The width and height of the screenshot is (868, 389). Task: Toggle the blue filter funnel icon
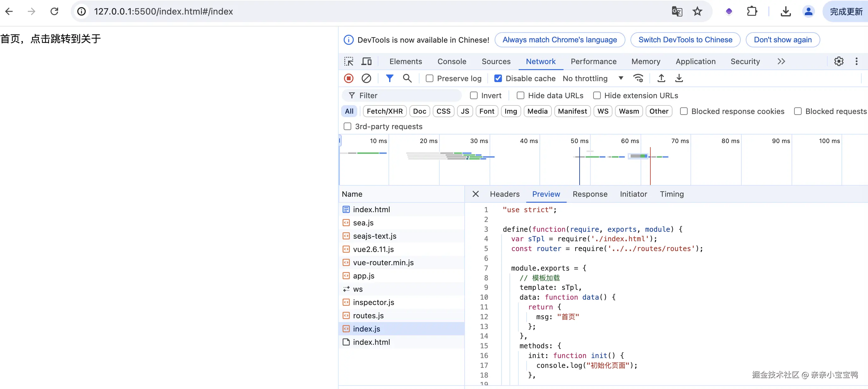(389, 79)
